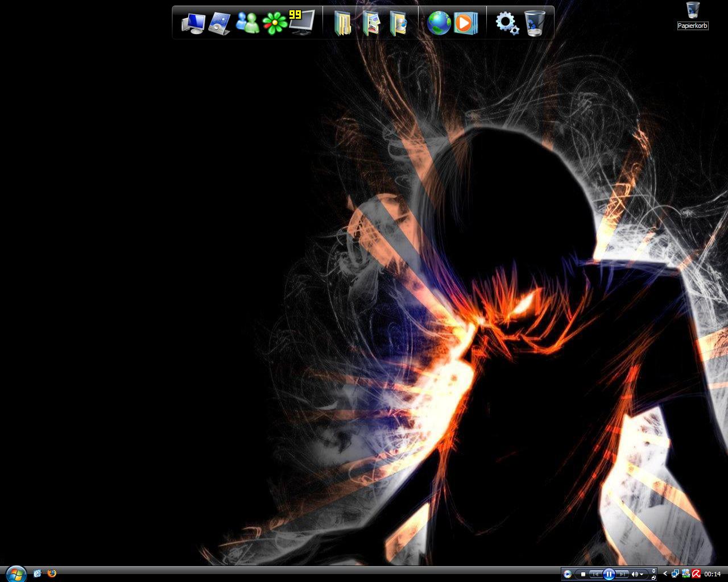Open the gears settings icon in dock
This screenshot has height=582, width=728.
(507, 23)
